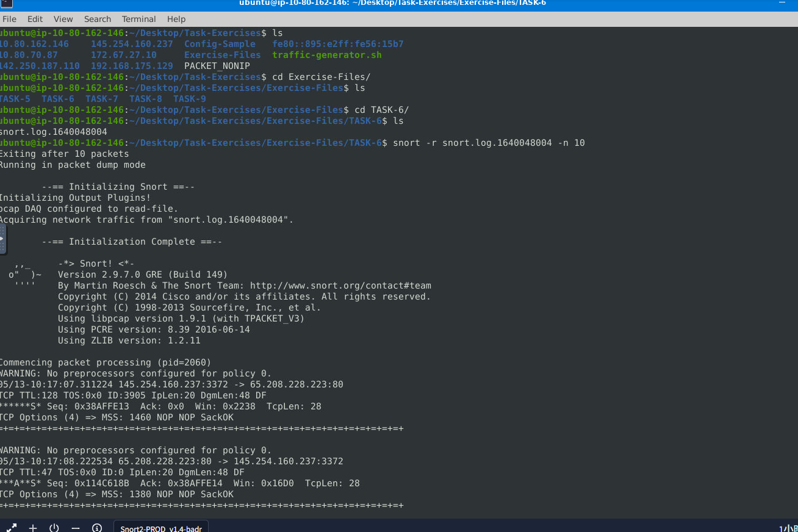Click the minus icon in bottom bar
This screenshot has height=532, width=798.
(x=76, y=528)
